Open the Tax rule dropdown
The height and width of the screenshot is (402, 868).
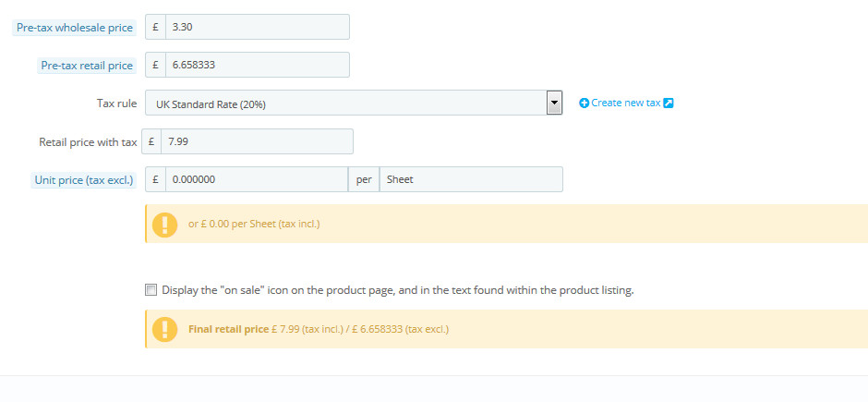click(354, 103)
